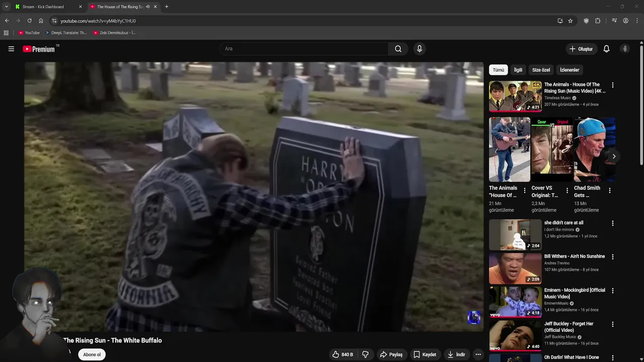
Task: Click the 'Ara' search input field
Action: [x=303, y=49]
